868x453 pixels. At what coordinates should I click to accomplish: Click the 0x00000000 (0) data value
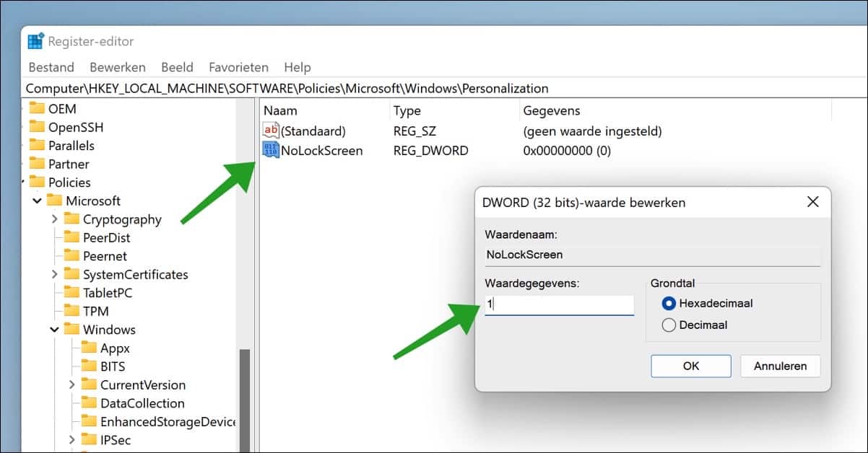(x=568, y=151)
